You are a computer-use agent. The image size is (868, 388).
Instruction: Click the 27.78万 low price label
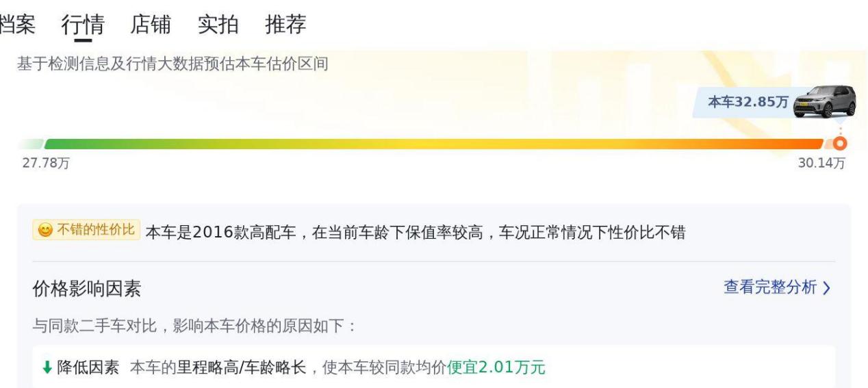pos(40,163)
